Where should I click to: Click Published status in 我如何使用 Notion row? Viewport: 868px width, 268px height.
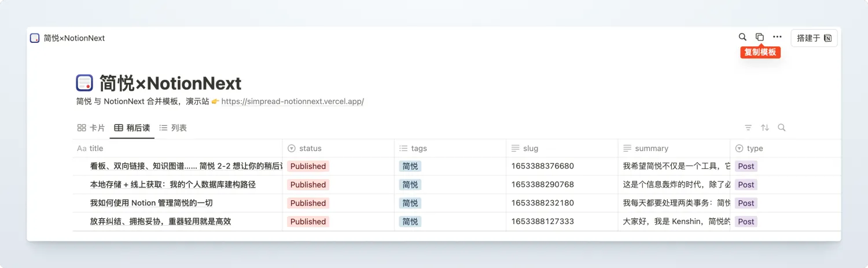tap(308, 203)
